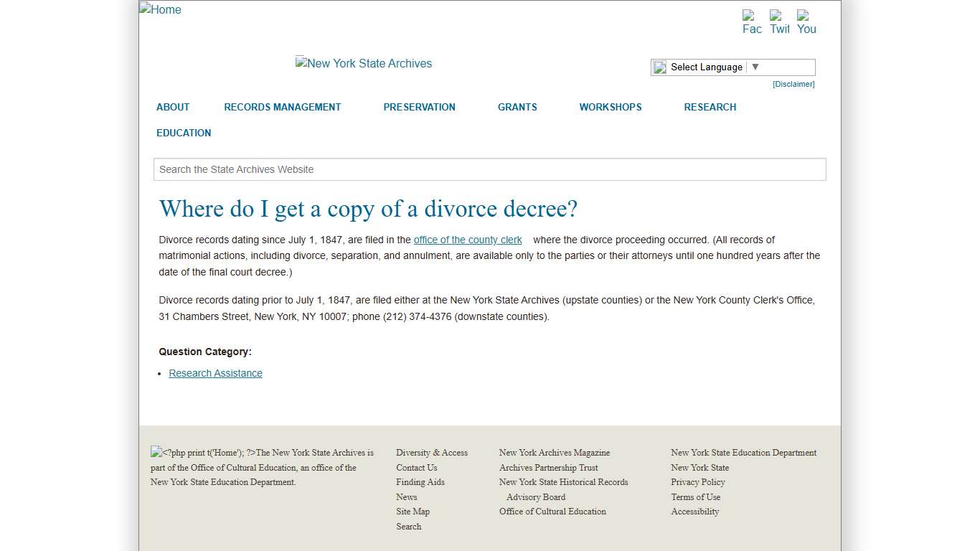Select the ABOUT menu item
This screenshot has height=551, width=980.
point(172,107)
